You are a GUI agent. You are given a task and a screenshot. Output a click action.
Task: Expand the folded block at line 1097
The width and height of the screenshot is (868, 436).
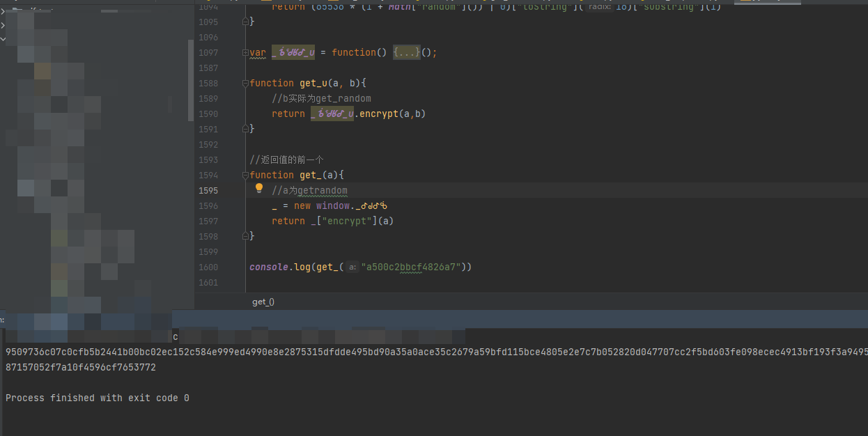point(245,52)
